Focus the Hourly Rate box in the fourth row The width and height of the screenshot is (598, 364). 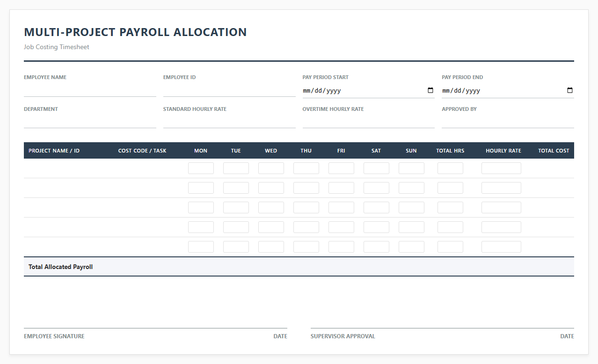(x=501, y=227)
